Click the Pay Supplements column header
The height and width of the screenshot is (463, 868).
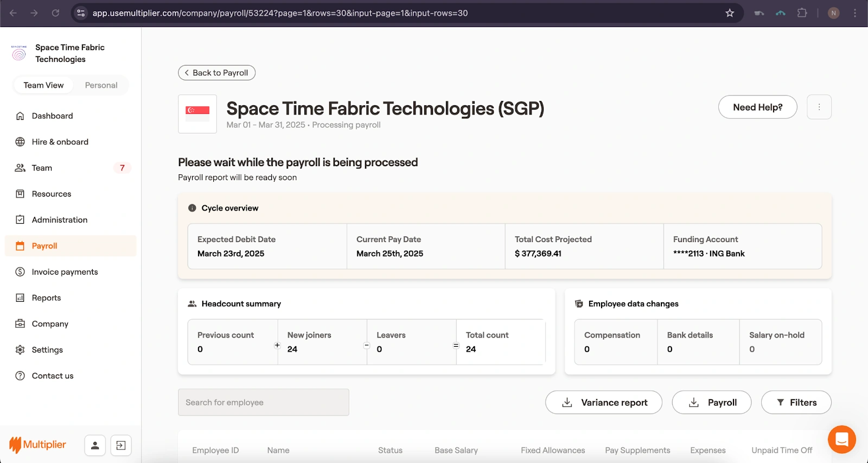pos(637,451)
